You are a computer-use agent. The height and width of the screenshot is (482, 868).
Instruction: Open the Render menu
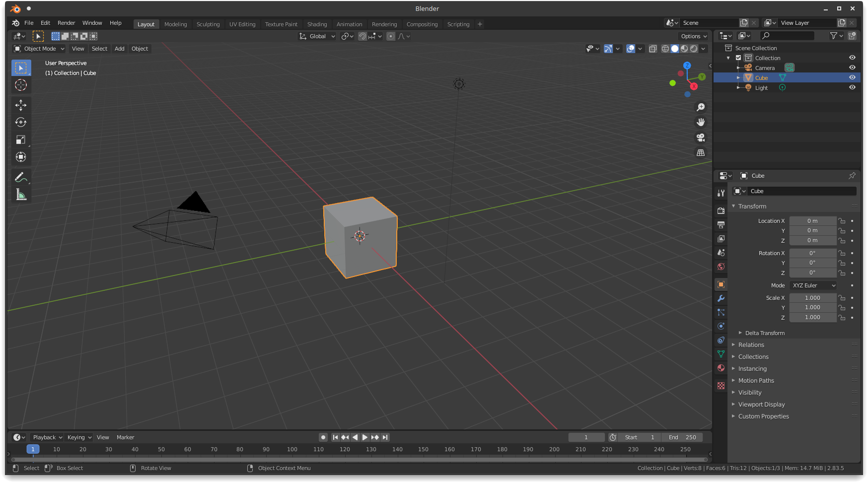tap(66, 22)
